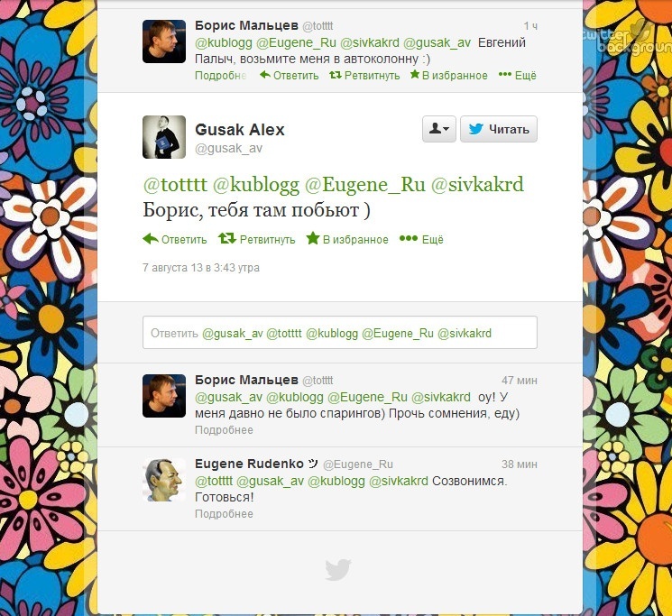Open the Eugene Rudenko caricature avatar
Image resolution: width=672 pixels, height=616 pixels.
click(x=164, y=480)
